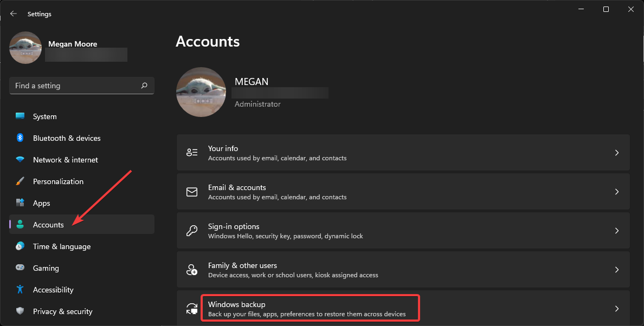Viewport: 644px width, 326px height.
Task: Select Accounts in the sidebar menu
Action: 48,224
